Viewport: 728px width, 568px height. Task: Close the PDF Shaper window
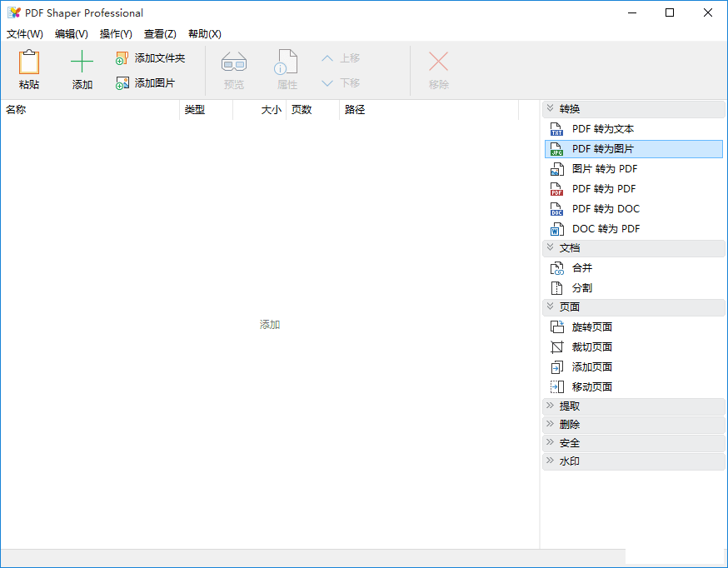point(707,12)
